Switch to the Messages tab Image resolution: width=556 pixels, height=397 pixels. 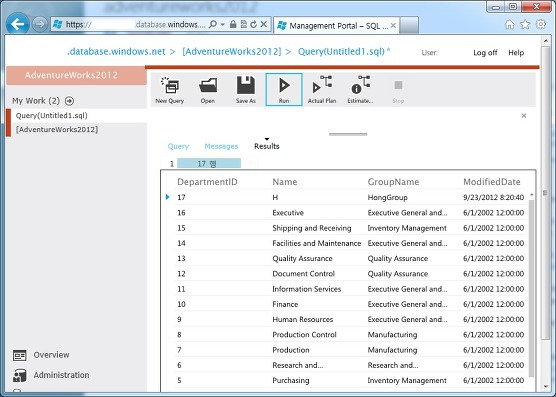(x=221, y=146)
